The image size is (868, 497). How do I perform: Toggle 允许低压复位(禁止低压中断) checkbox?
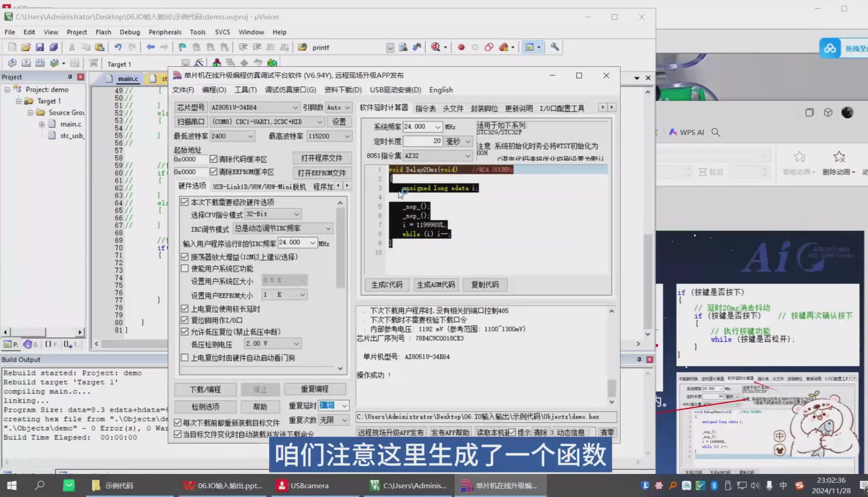(185, 331)
